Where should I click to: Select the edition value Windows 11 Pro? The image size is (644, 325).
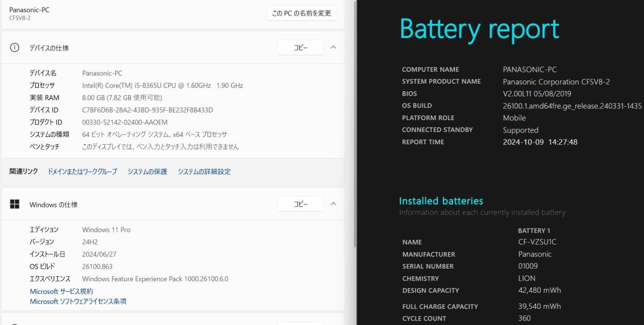106,230
